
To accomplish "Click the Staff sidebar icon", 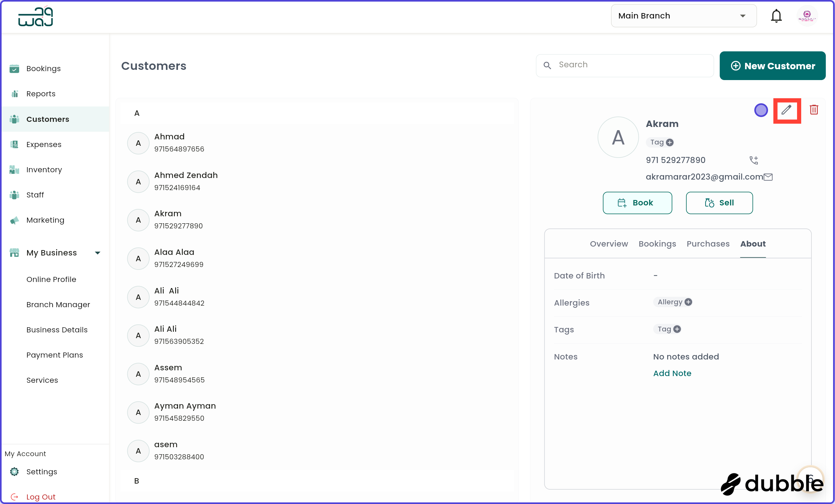I will (14, 195).
